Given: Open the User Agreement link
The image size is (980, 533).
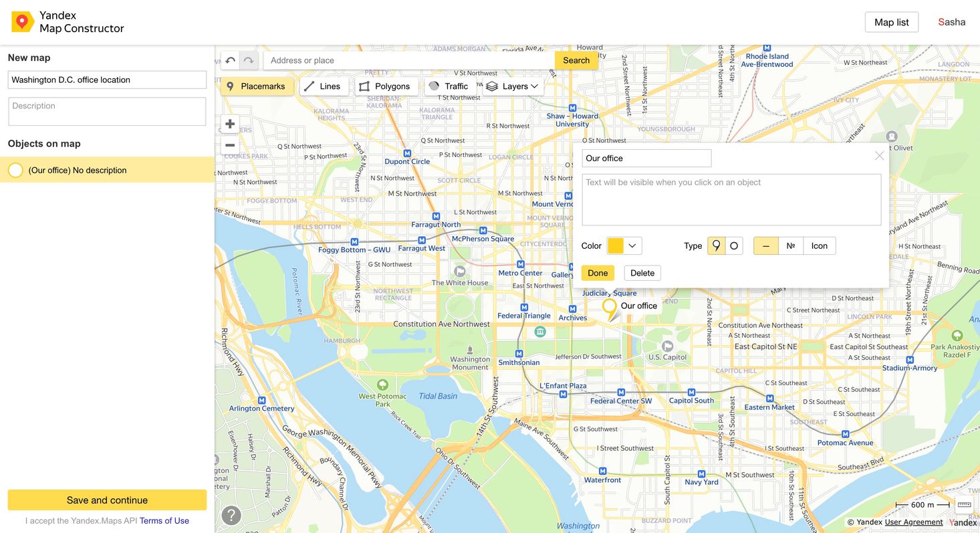Looking at the screenshot, I should coord(914,522).
